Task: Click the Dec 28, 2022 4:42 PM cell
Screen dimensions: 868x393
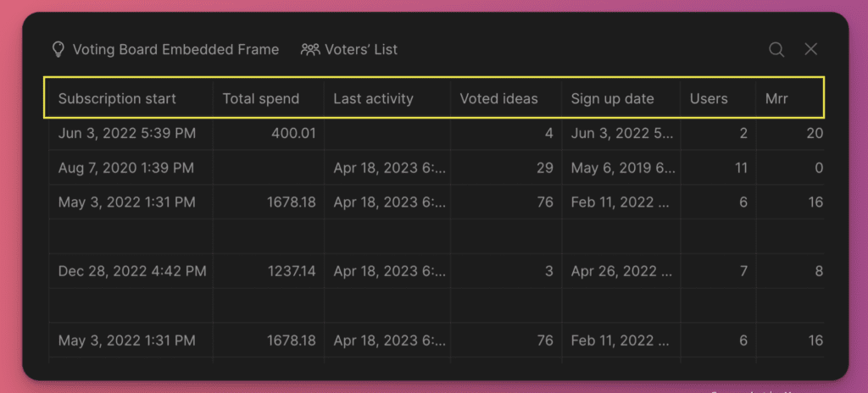Action: [x=131, y=271]
